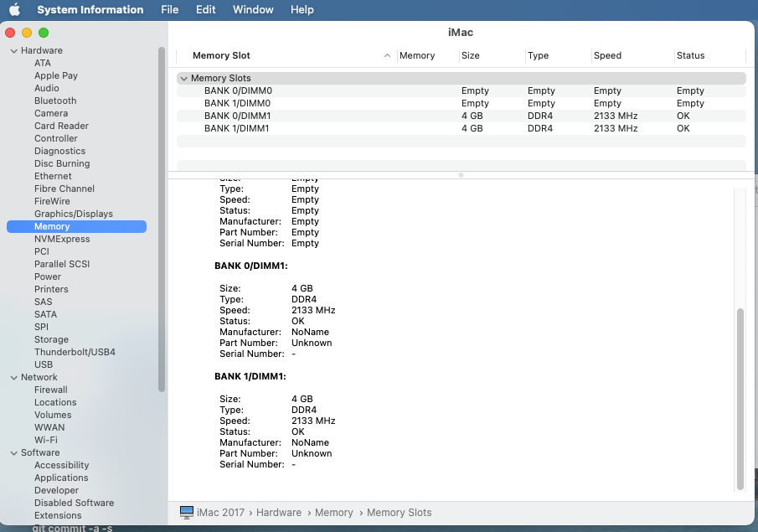Select Bluetooth in the sidebar
Viewport: 758px width, 532px height.
pos(55,101)
